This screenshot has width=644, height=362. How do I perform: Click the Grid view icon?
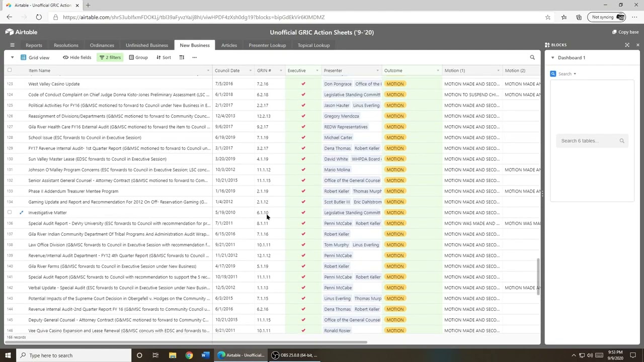(23, 57)
